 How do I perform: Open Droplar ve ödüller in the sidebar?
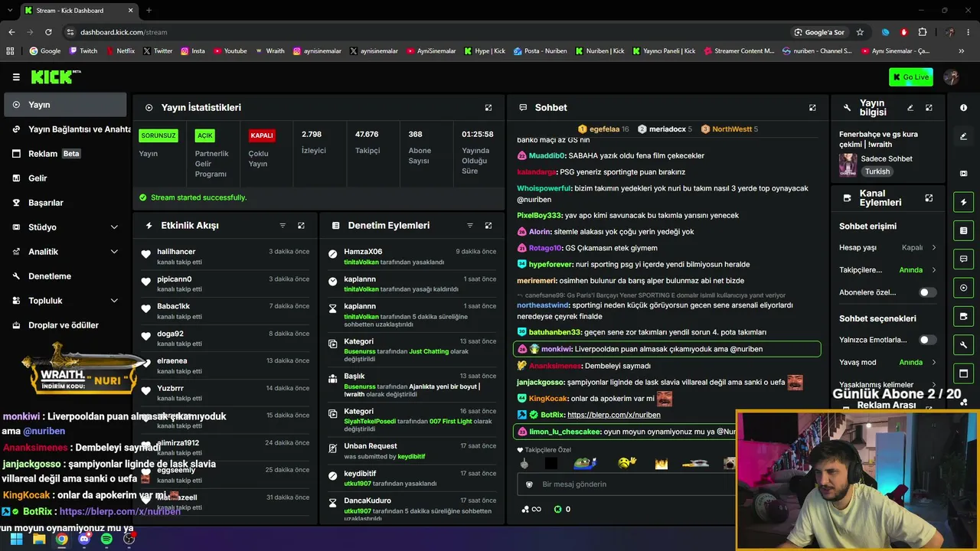[66, 325]
